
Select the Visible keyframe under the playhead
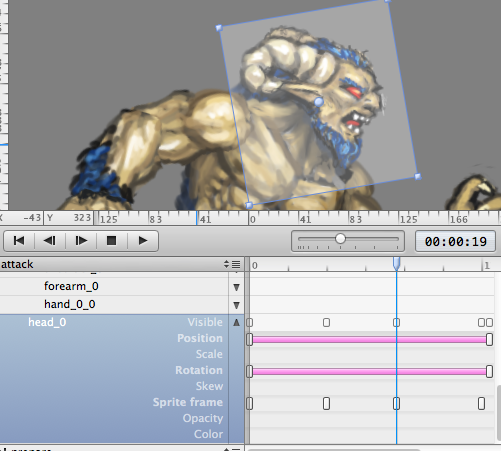pyautogui.click(x=396, y=323)
